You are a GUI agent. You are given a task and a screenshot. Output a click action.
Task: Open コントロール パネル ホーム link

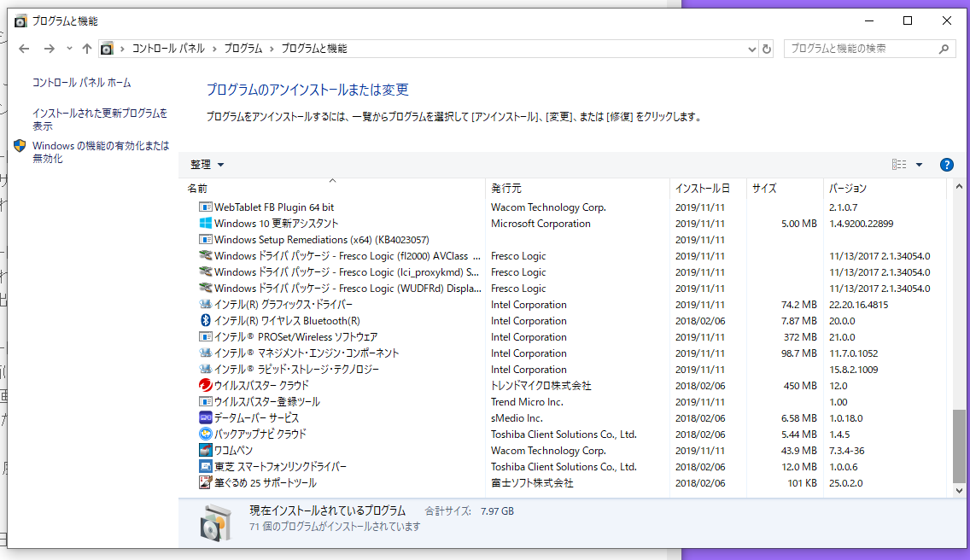(x=82, y=83)
